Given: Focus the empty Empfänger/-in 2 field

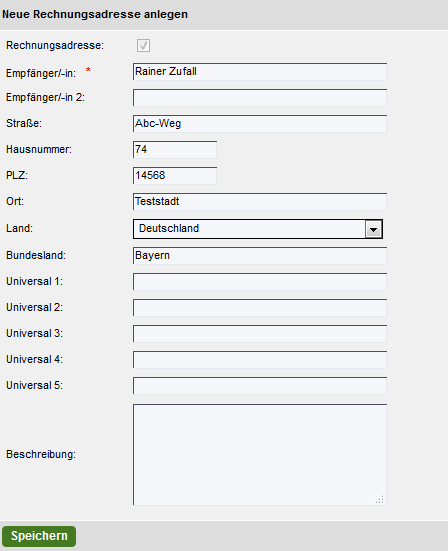Looking at the screenshot, I should (260, 98).
